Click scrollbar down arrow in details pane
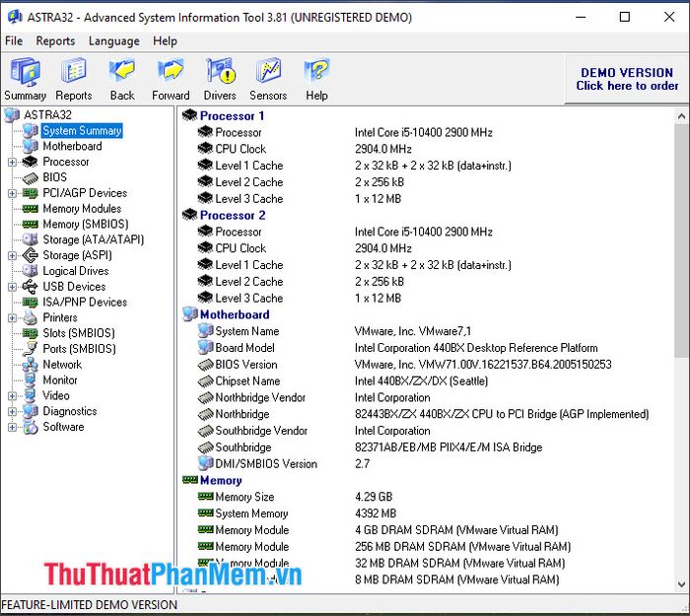The image size is (690, 616). [x=681, y=584]
